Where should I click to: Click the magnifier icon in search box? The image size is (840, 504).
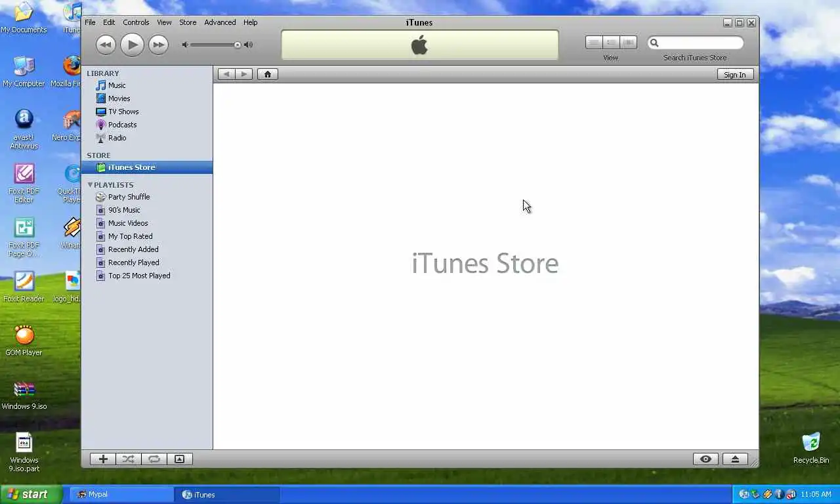pos(654,43)
